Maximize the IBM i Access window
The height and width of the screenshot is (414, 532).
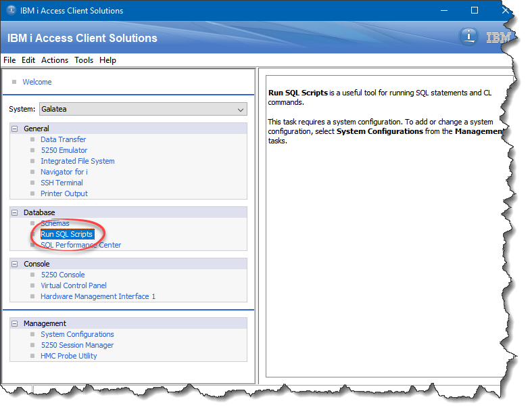(x=475, y=11)
